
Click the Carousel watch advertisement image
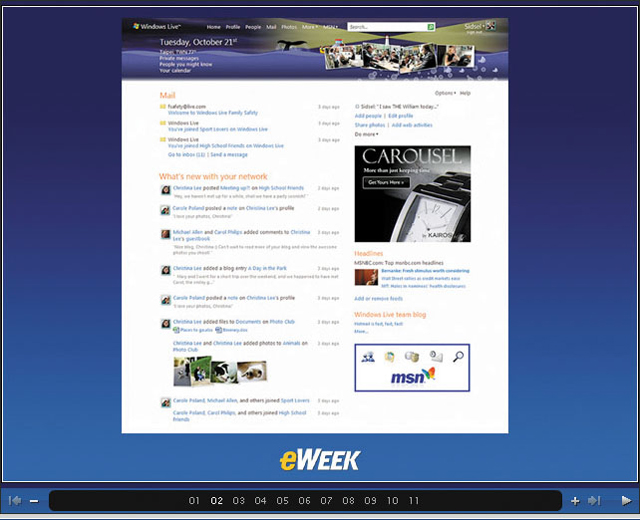pos(411,194)
